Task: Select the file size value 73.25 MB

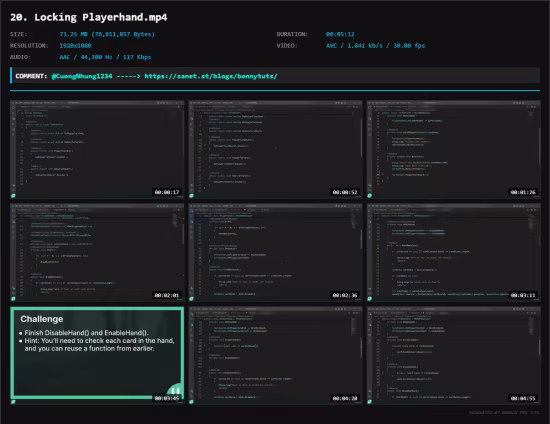Action: click(x=107, y=34)
